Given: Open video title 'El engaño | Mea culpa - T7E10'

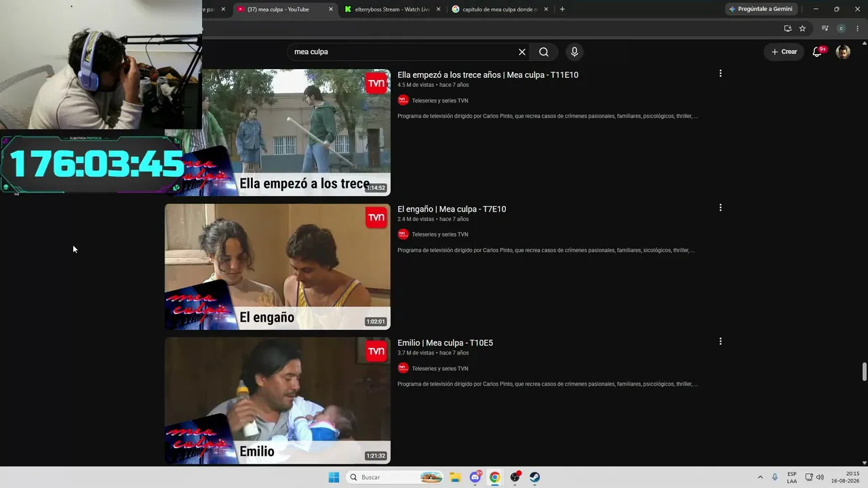Looking at the screenshot, I should [452, 209].
